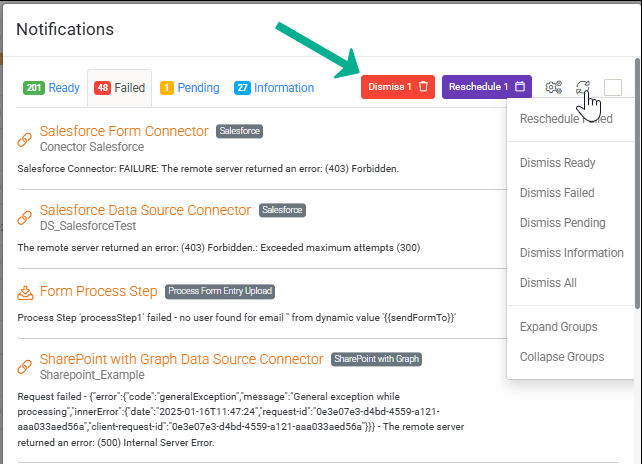Open the Salesforce Data Source Connector title
The image size is (642, 464).
[x=145, y=210]
